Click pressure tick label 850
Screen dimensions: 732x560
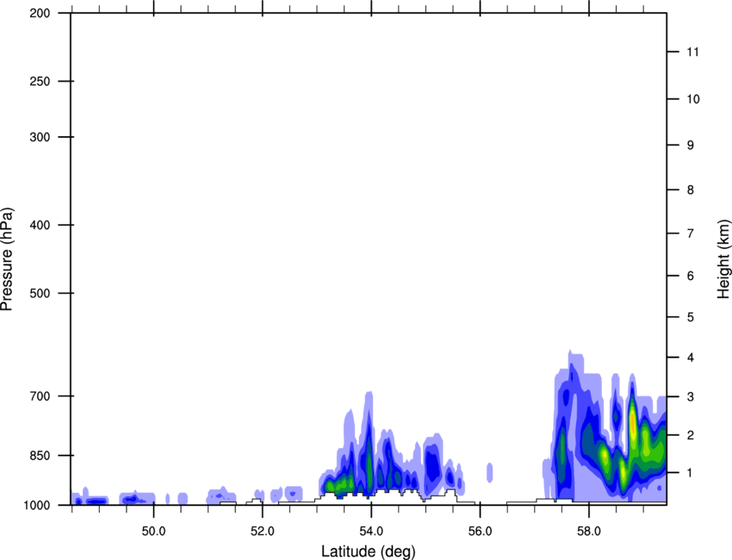(x=40, y=456)
